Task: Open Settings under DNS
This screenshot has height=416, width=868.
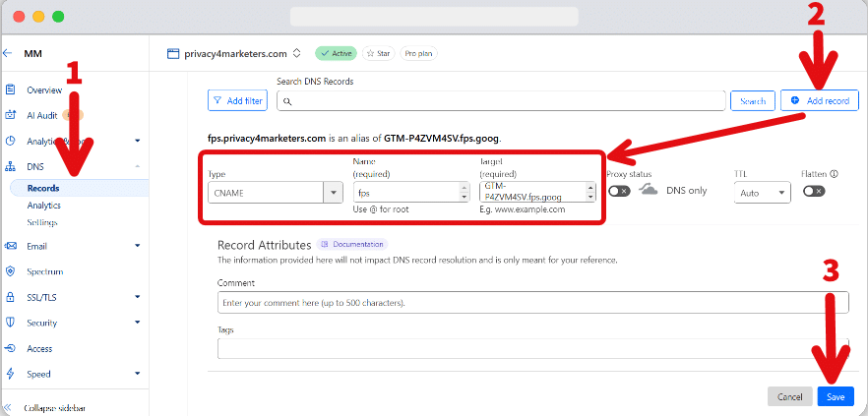Action: point(42,222)
